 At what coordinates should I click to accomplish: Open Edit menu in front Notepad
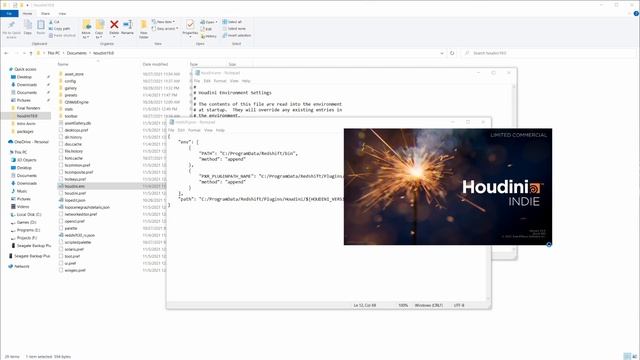(181, 130)
